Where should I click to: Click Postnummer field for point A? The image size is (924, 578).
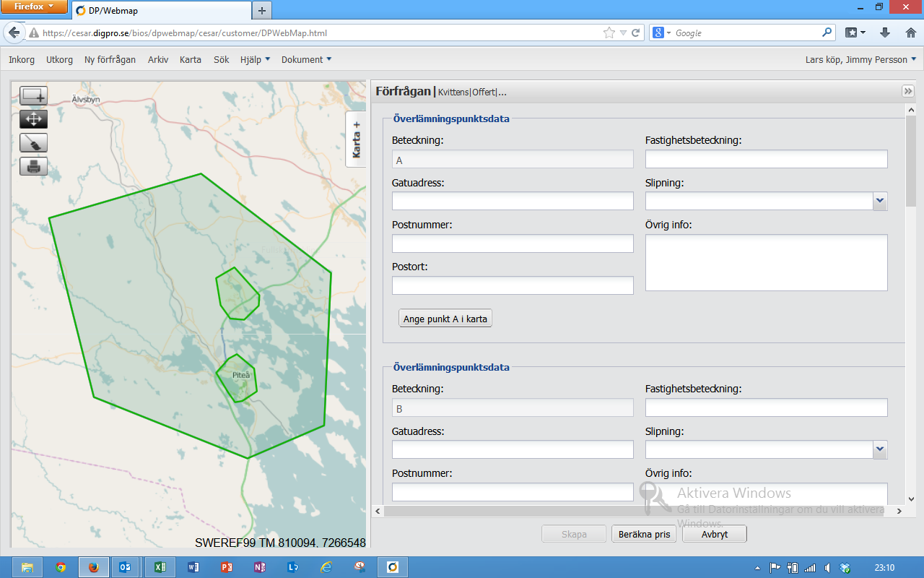coord(513,243)
